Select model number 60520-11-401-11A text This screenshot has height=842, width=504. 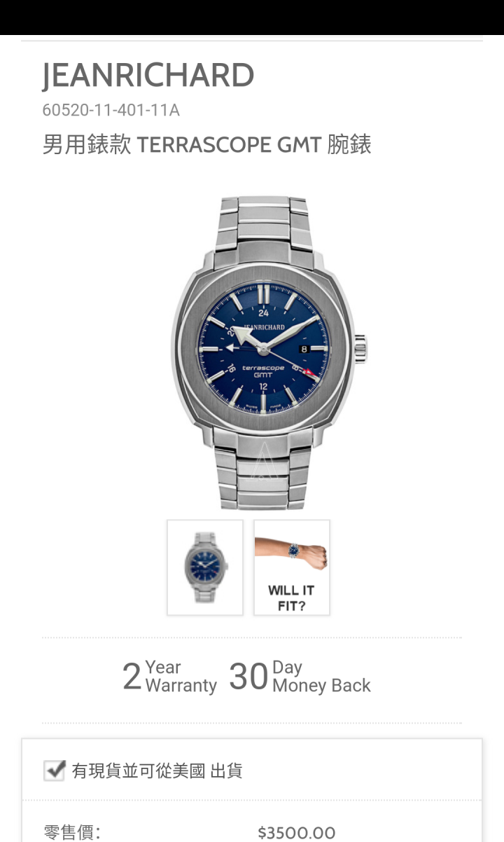(x=111, y=110)
